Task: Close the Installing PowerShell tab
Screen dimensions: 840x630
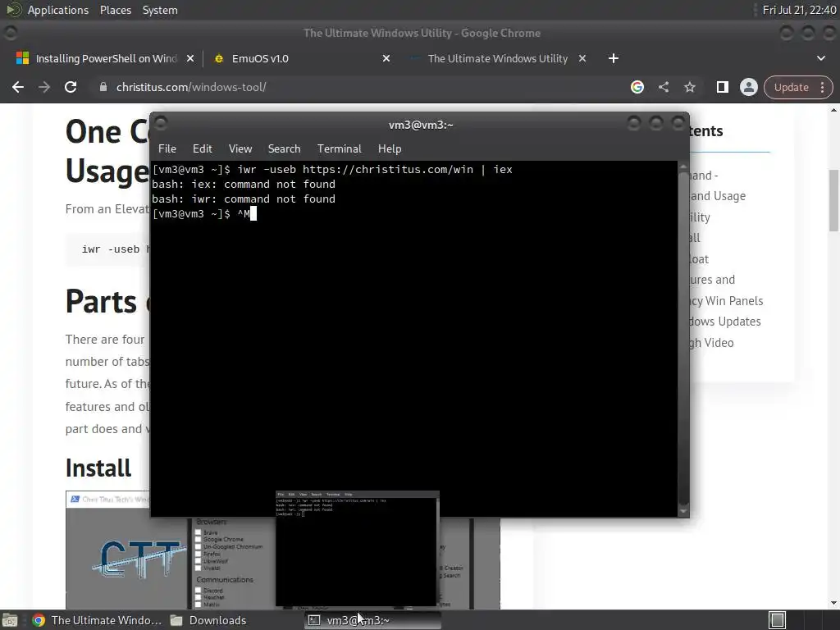Action: click(x=190, y=58)
